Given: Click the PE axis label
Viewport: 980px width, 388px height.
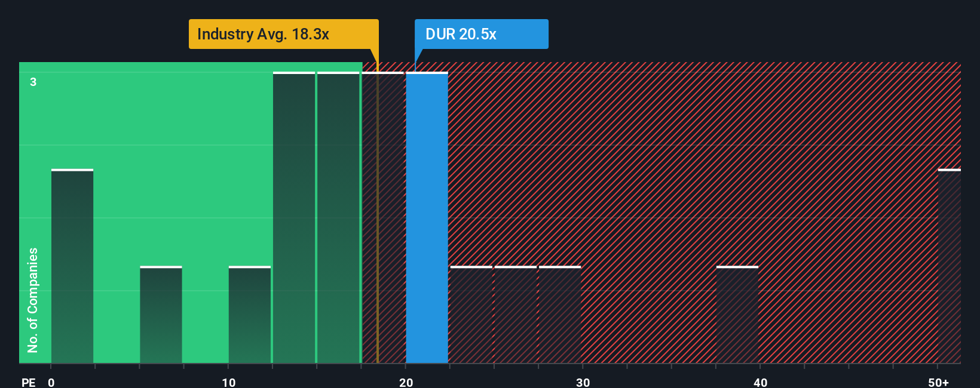Looking at the screenshot, I should pyautogui.click(x=28, y=383).
